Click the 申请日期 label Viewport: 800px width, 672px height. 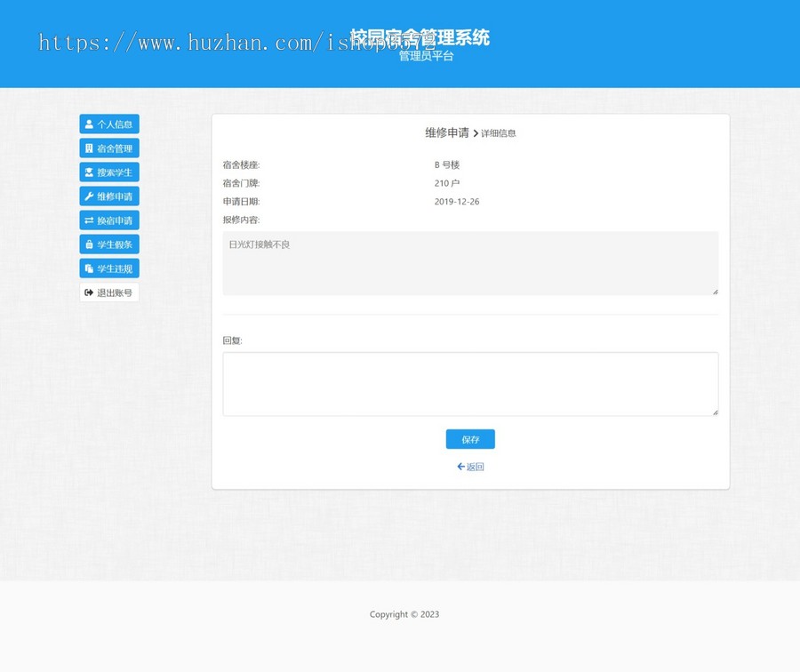(241, 202)
